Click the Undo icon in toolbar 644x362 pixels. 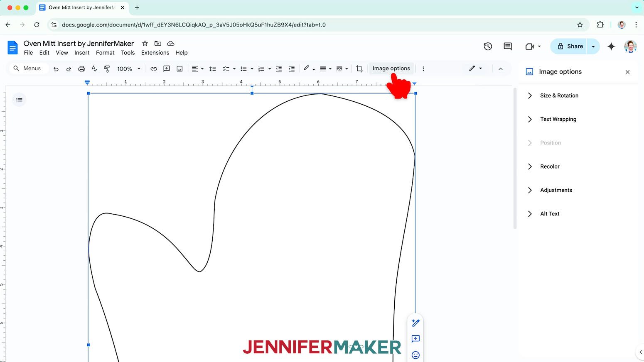point(56,69)
